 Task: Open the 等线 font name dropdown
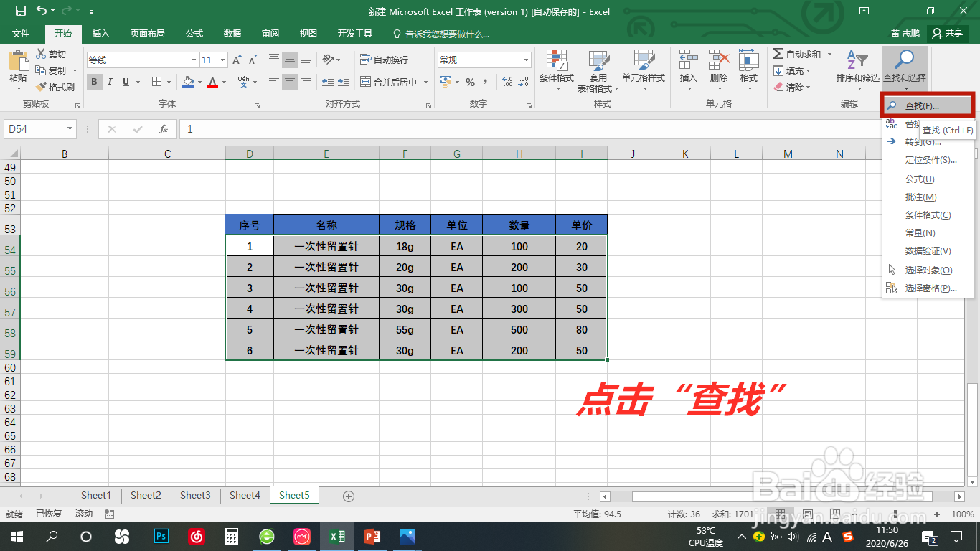coord(194,58)
